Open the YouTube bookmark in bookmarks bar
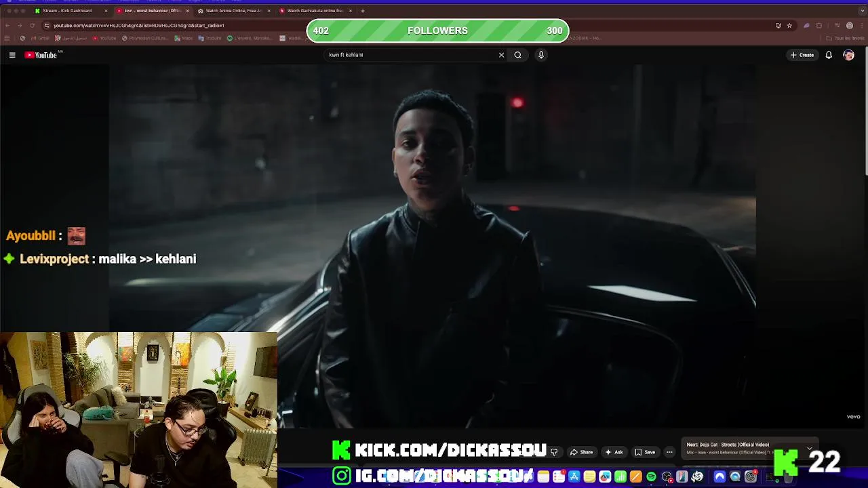The width and height of the screenshot is (868, 488). click(x=104, y=38)
